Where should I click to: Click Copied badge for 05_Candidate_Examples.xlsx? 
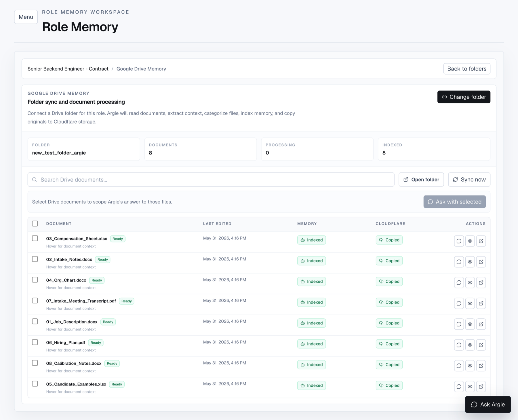click(389, 385)
